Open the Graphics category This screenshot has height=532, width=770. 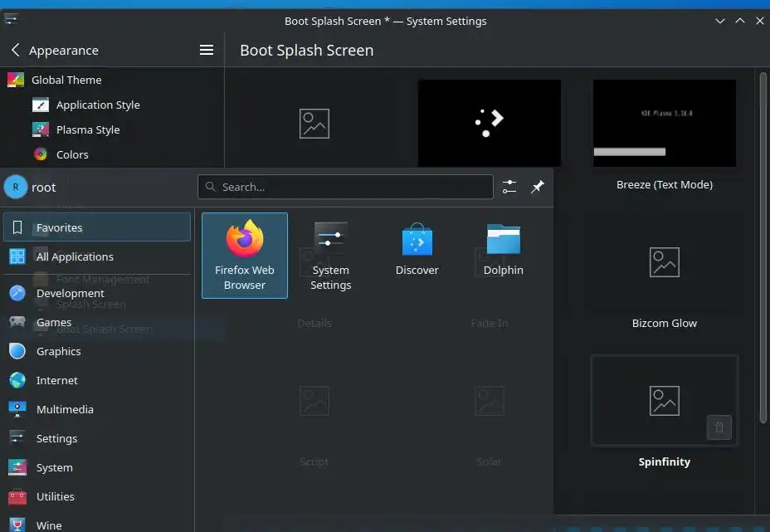pyautogui.click(x=97, y=351)
